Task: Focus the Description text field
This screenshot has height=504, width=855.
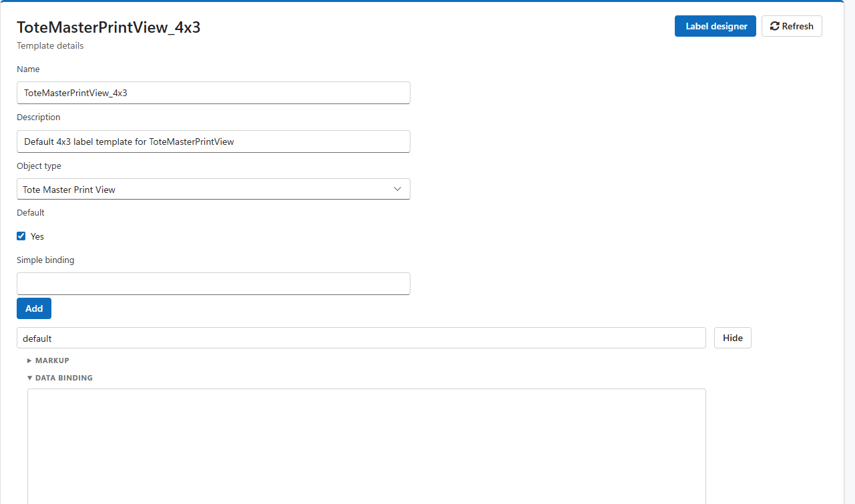Action: (x=214, y=142)
